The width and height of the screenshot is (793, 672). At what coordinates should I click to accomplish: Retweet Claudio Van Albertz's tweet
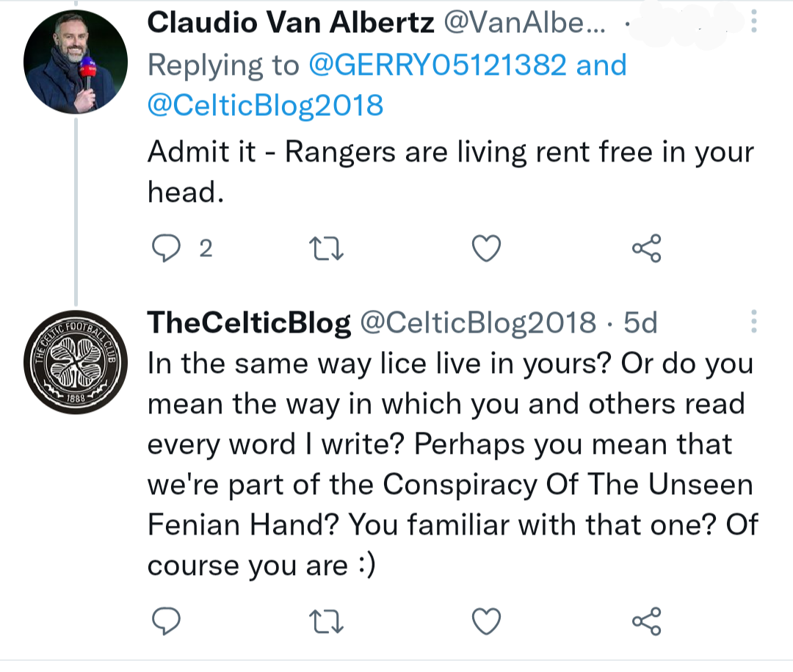[326, 250]
